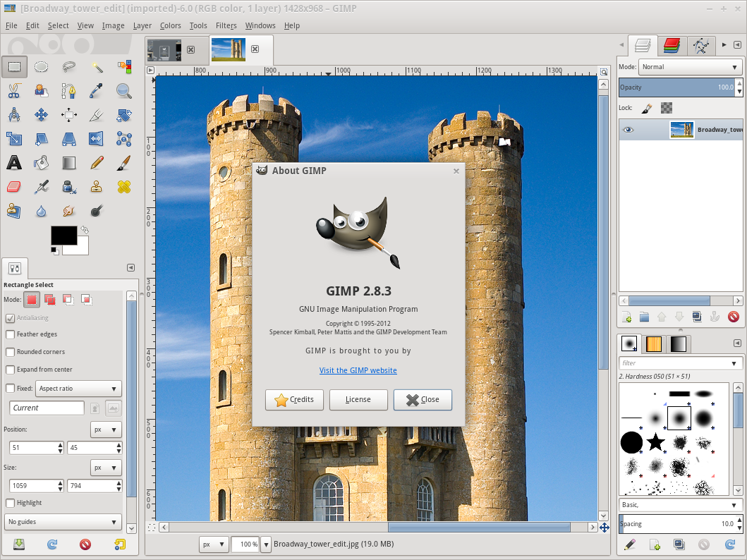Select the Zoom magnifier tool
747x560 pixels.
pos(124,90)
